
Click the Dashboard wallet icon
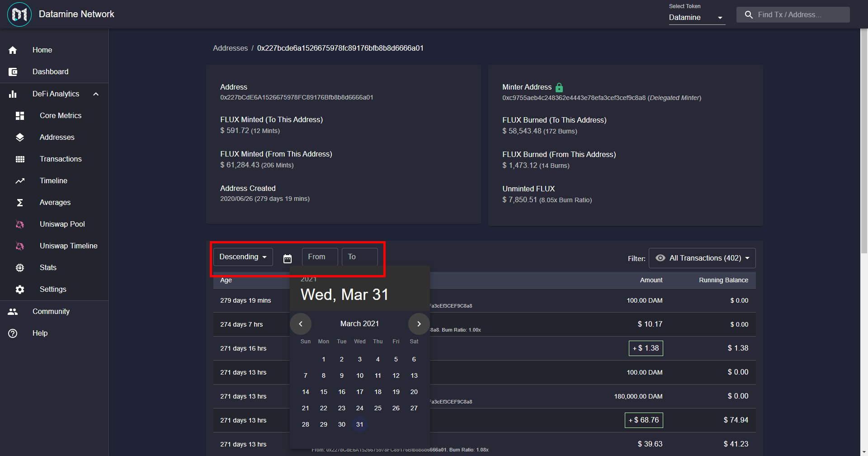[x=13, y=72]
